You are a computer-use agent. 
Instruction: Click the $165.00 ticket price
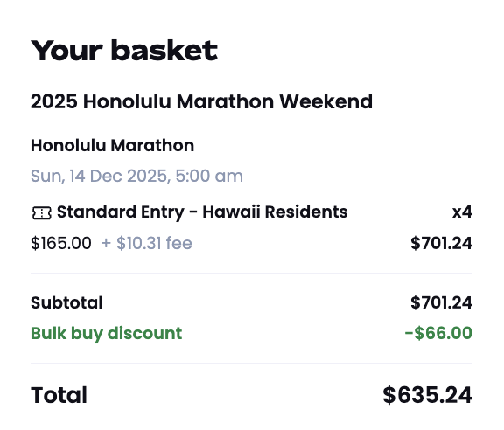pyautogui.click(x=61, y=243)
